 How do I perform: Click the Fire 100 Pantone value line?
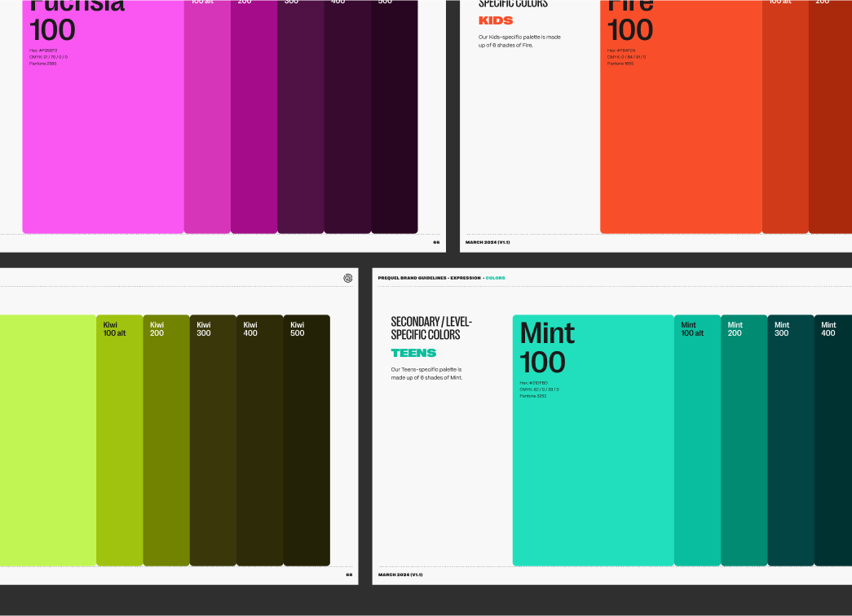(620, 64)
